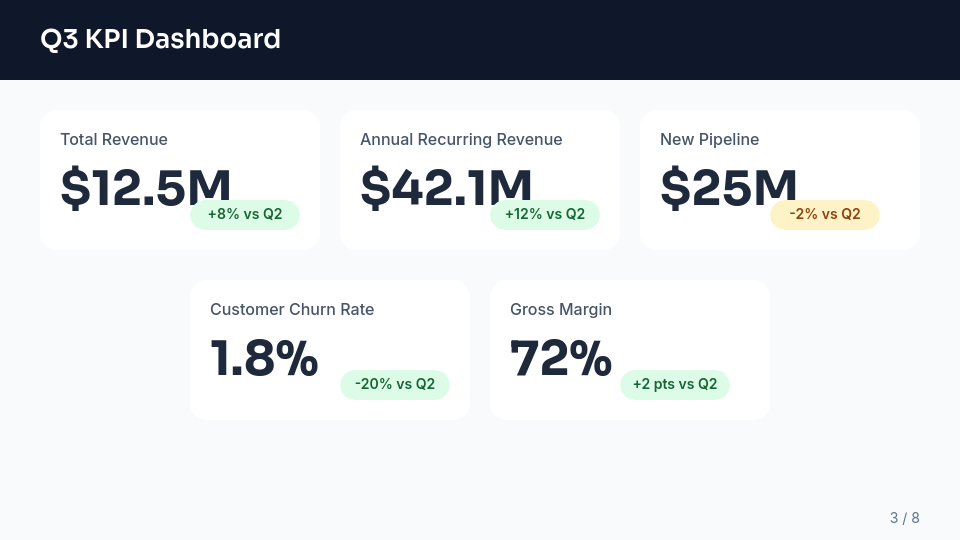
Task: Click the -20% vs Q2 badge
Action: tap(395, 384)
